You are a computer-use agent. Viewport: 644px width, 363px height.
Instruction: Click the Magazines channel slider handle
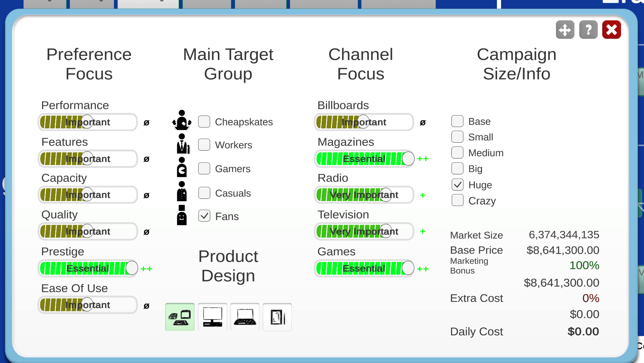(x=408, y=159)
